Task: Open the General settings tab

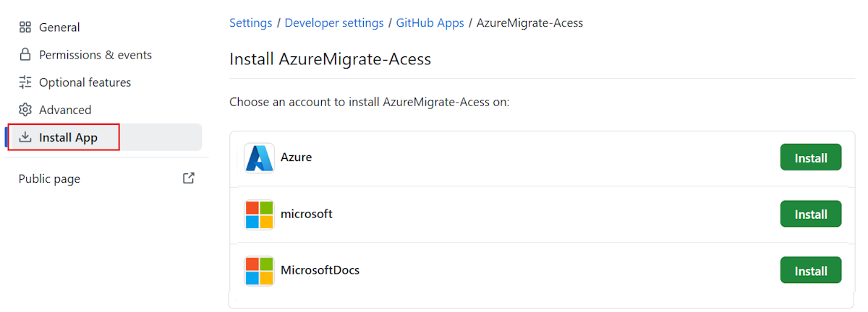Action: [x=59, y=27]
